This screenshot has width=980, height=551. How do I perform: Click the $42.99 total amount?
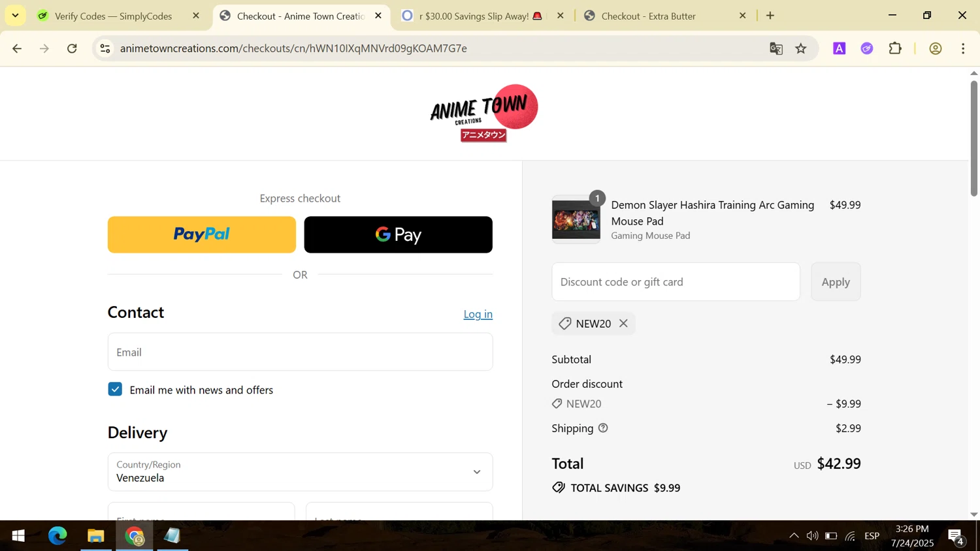[839, 464]
